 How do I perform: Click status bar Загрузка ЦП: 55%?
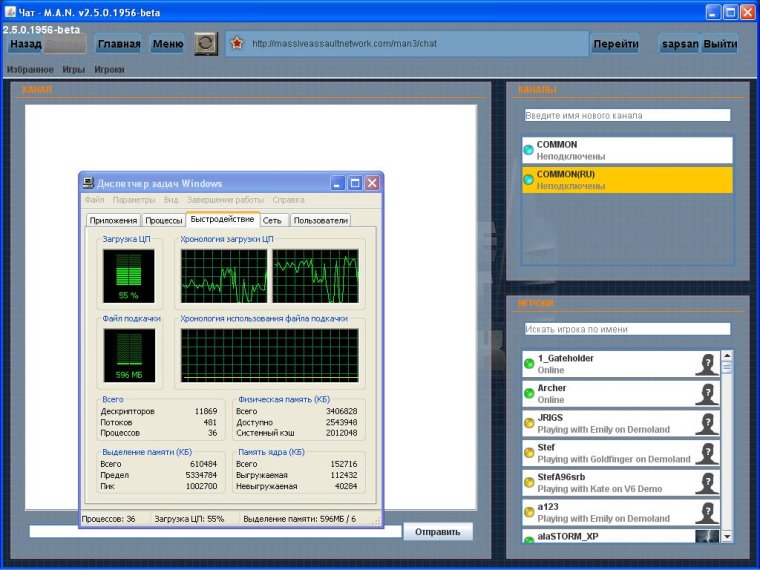189,519
